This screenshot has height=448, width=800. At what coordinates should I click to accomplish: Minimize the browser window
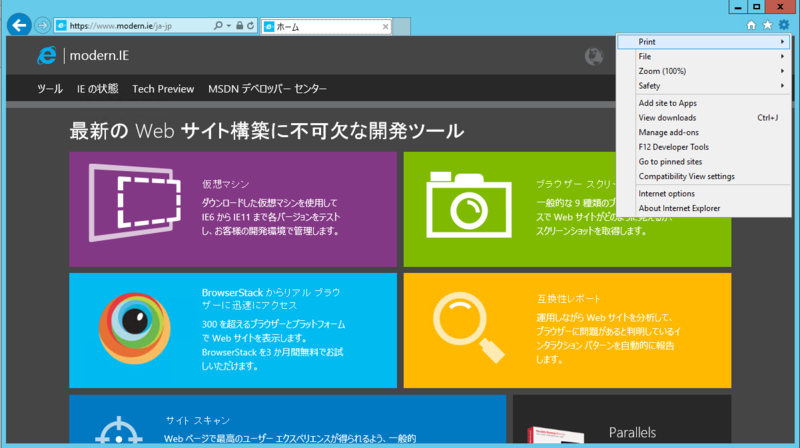[x=737, y=7]
